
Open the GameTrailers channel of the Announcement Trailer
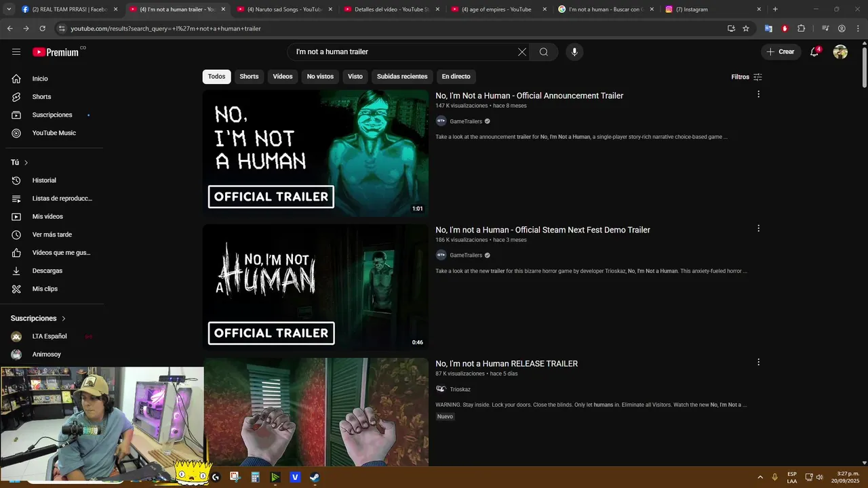[x=466, y=121]
